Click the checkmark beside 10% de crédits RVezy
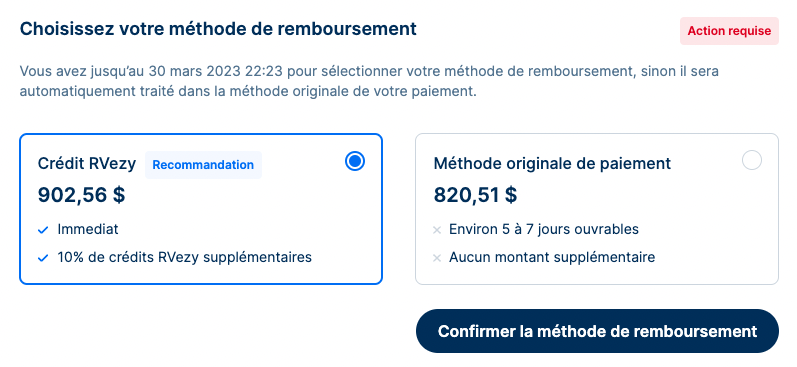This screenshot has height=367, width=797. [x=43, y=258]
